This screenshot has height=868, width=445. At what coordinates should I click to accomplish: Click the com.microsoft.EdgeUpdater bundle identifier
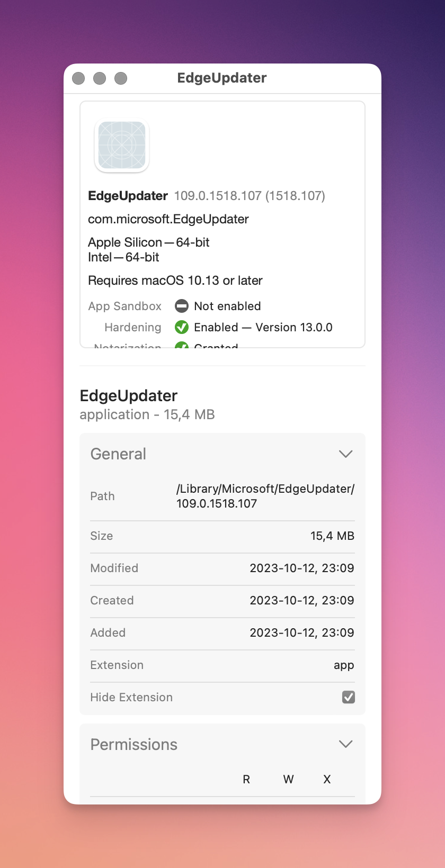click(168, 219)
